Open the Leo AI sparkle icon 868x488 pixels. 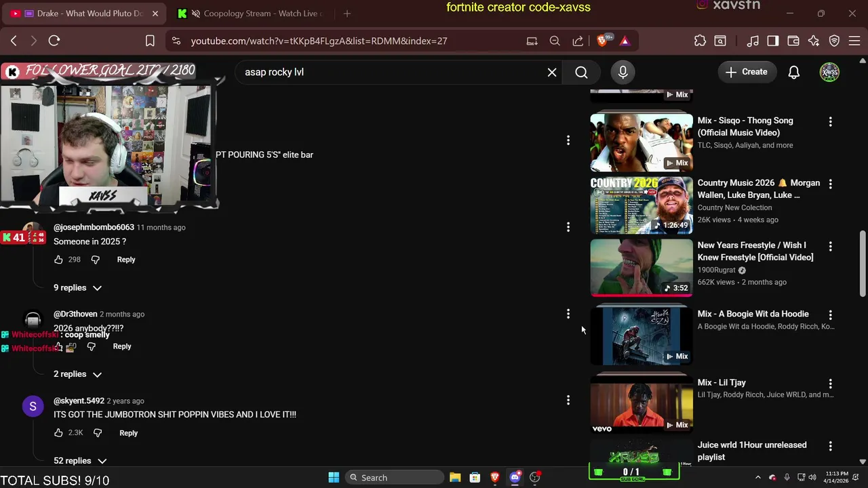814,41
